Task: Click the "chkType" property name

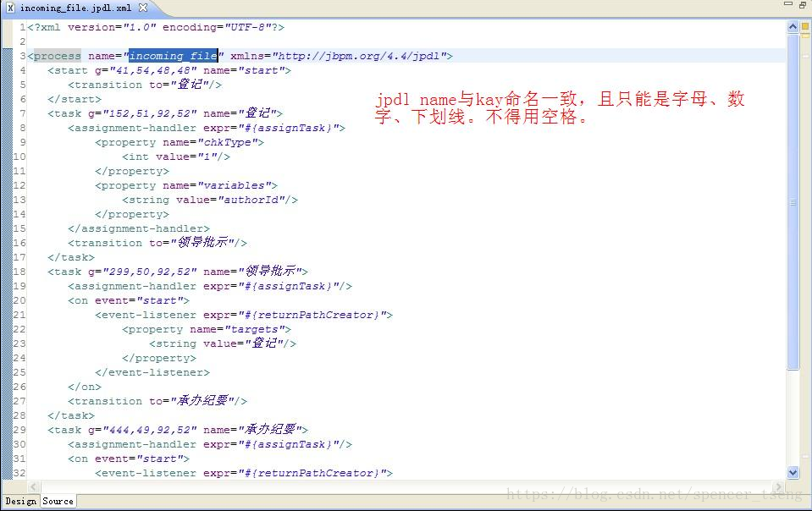Action: 227,142
